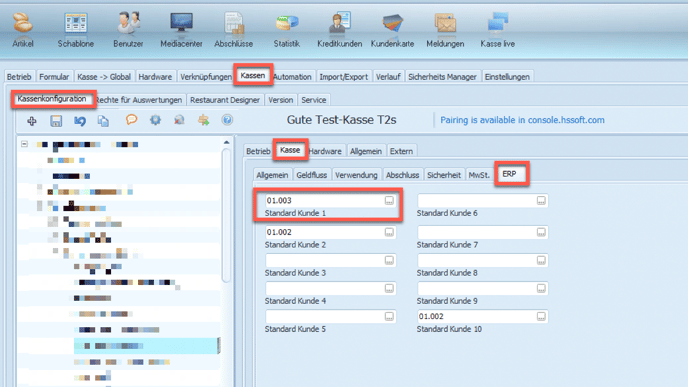Click the blue help question icon

pyautogui.click(x=227, y=120)
